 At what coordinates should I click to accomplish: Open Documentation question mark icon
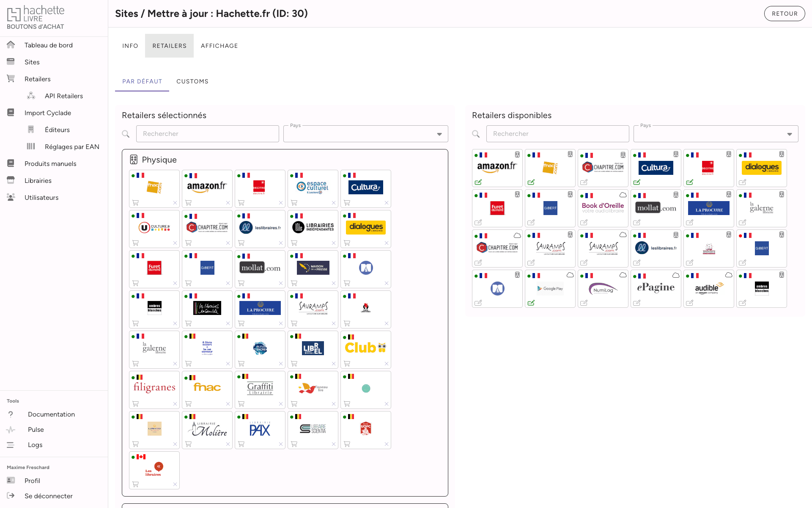11,414
